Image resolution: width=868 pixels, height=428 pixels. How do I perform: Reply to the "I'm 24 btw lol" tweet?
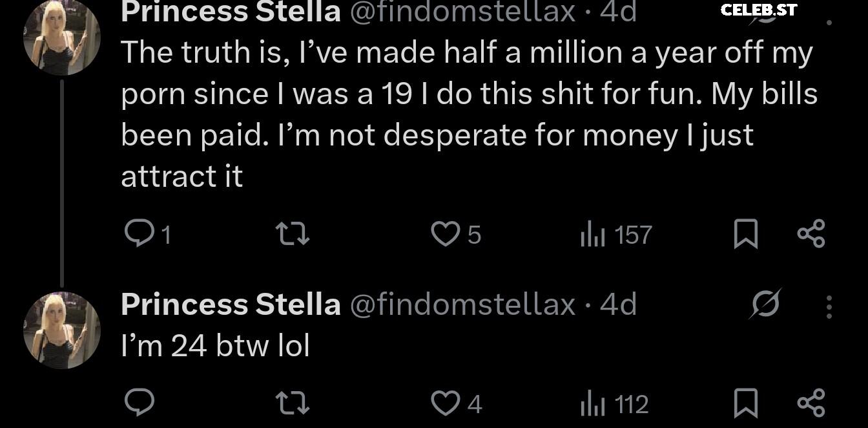[x=139, y=403]
